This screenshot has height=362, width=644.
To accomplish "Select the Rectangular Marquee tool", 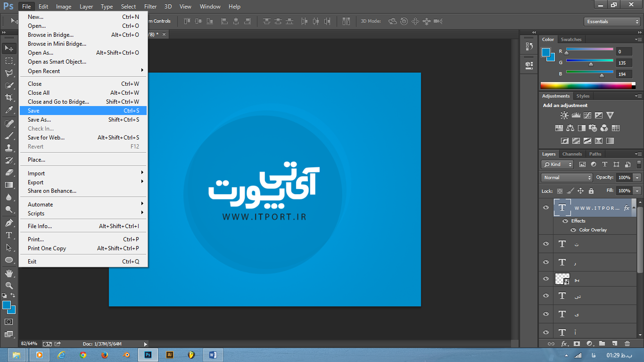I will (x=9, y=61).
